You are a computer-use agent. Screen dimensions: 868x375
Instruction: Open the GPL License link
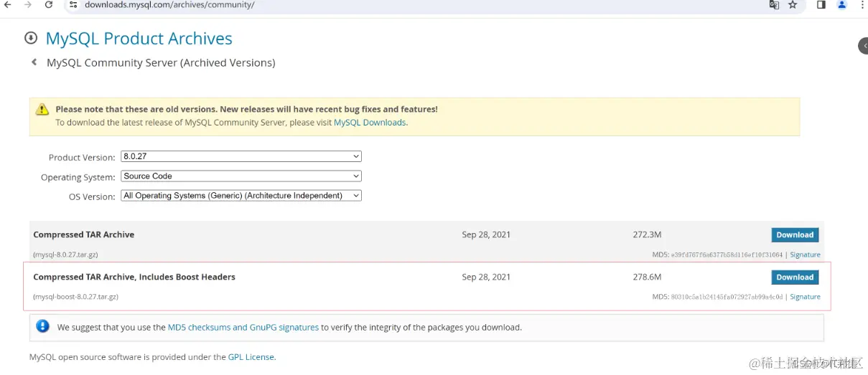(251, 356)
